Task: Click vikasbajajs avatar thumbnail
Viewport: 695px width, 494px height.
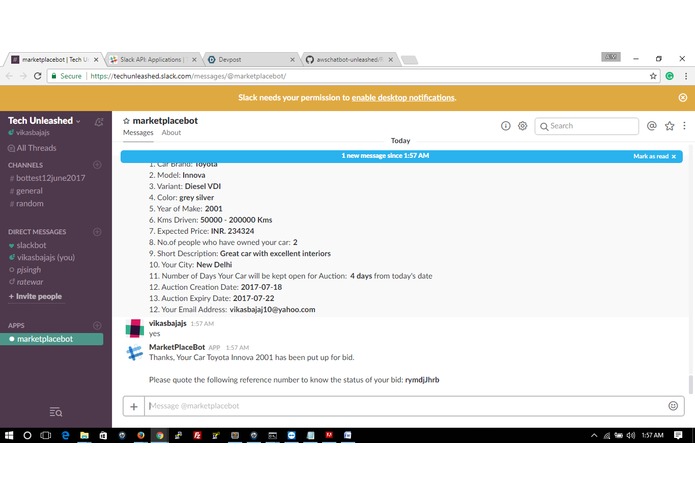Action: click(134, 328)
